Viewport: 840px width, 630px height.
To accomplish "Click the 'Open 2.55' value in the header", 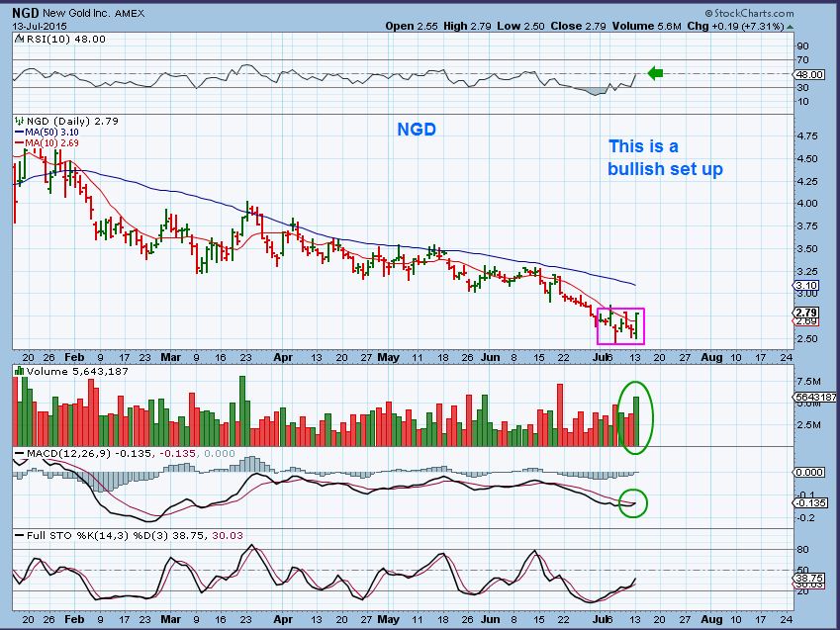I will [412, 26].
